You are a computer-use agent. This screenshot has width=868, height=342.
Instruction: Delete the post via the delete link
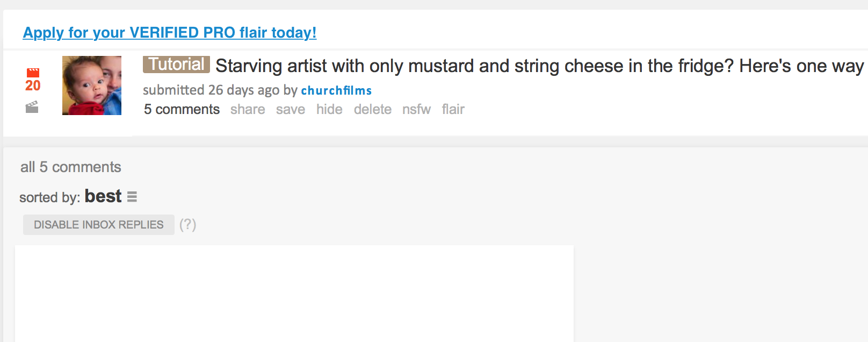point(373,109)
